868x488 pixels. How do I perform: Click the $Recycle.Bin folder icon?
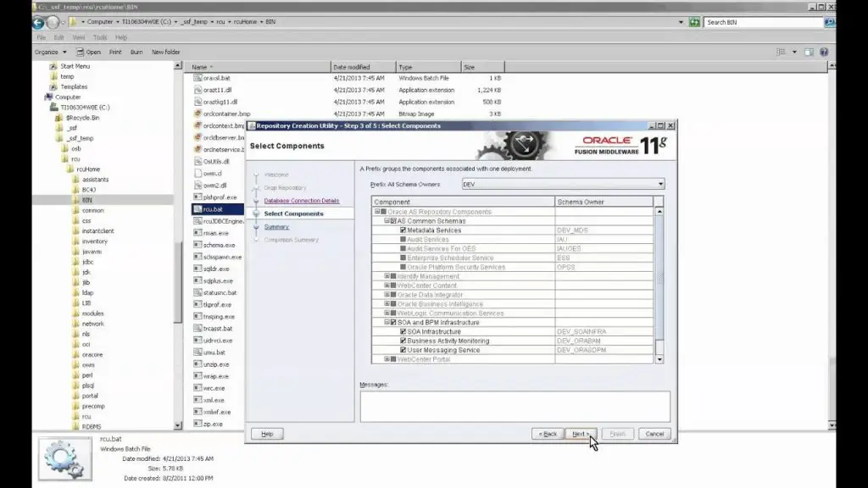pos(59,118)
